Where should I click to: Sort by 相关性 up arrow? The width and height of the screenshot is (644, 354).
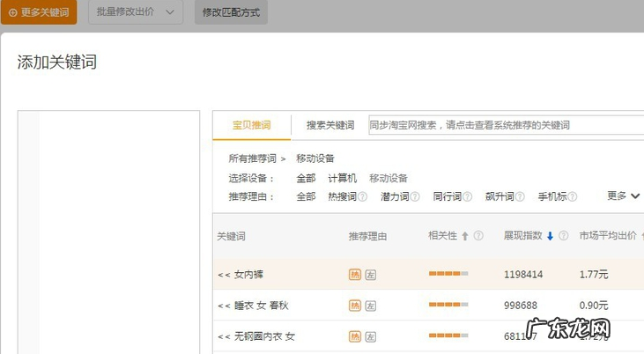pyautogui.click(x=465, y=236)
